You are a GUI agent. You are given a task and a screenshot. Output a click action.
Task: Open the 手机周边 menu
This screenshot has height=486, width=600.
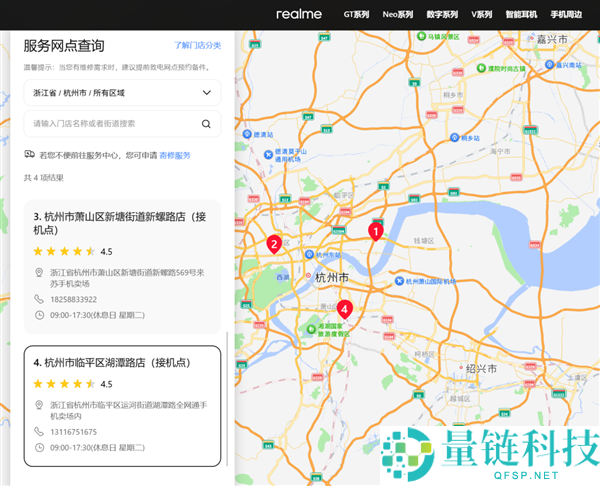(x=566, y=15)
